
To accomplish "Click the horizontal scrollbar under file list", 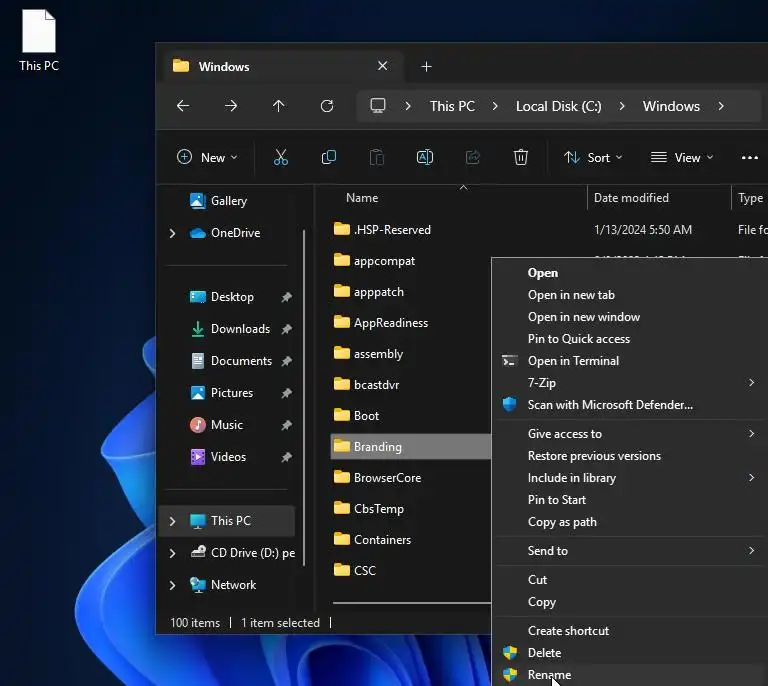I will 411,603.
